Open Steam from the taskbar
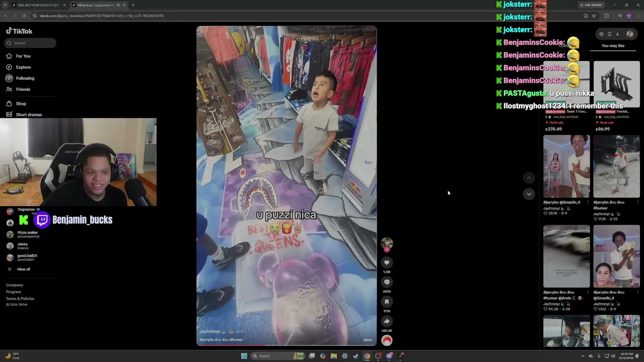644x362 pixels. click(x=356, y=356)
